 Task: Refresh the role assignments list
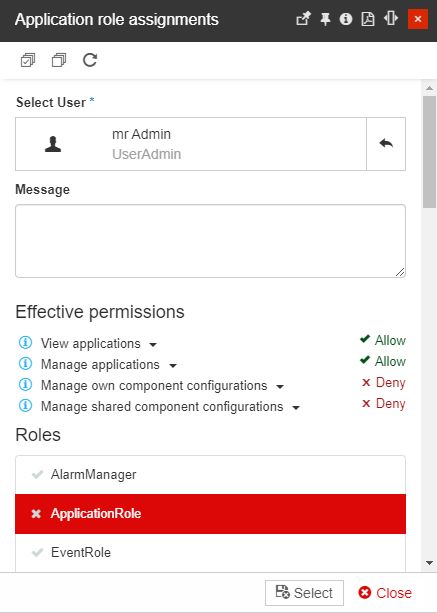click(x=90, y=60)
